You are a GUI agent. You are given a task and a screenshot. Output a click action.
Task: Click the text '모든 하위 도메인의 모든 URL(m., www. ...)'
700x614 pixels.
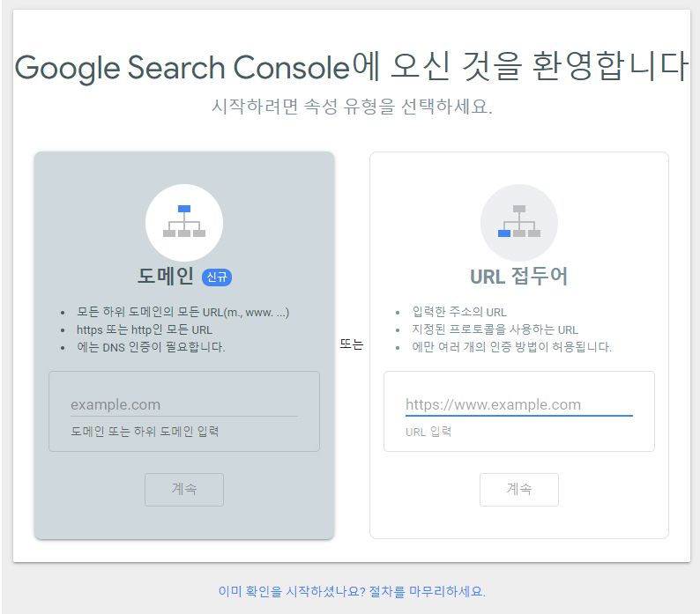click(183, 312)
